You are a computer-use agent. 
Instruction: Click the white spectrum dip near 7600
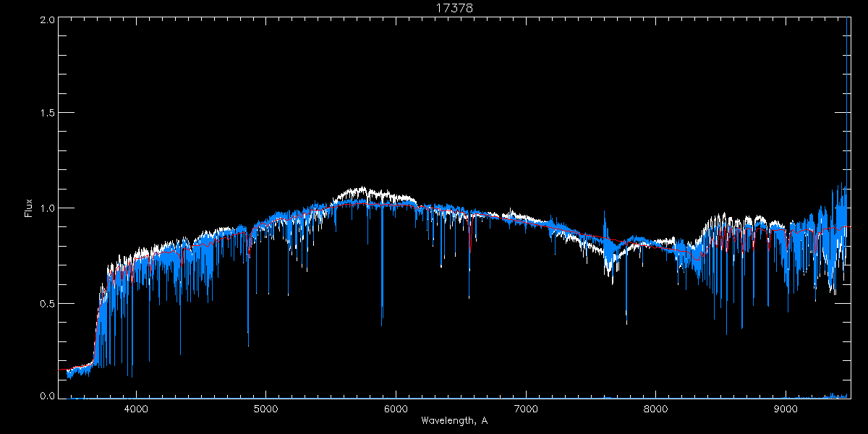point(608,270)
